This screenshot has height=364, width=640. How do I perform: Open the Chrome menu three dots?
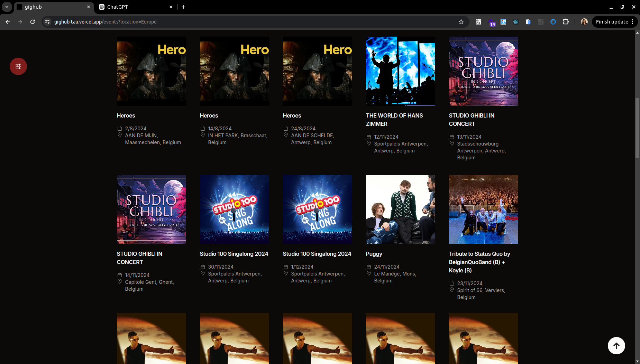coord(632,22)
